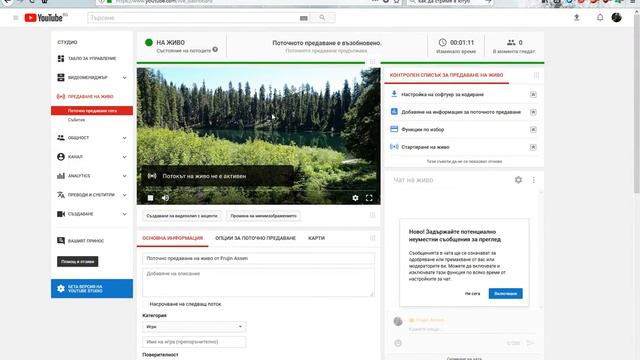Click change thumbnail button

(x=263, y=216)
